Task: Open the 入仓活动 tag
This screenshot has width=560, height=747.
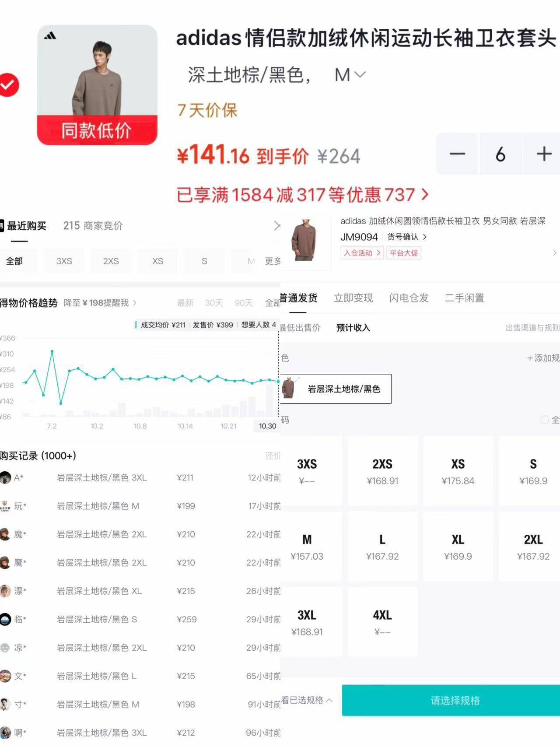Action: [362, 253]
